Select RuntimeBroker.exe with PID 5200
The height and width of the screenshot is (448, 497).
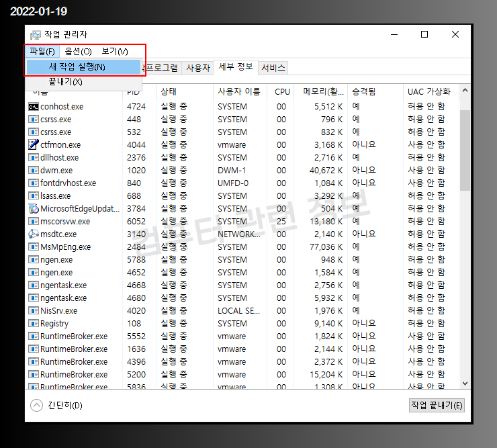coord(243,374)
